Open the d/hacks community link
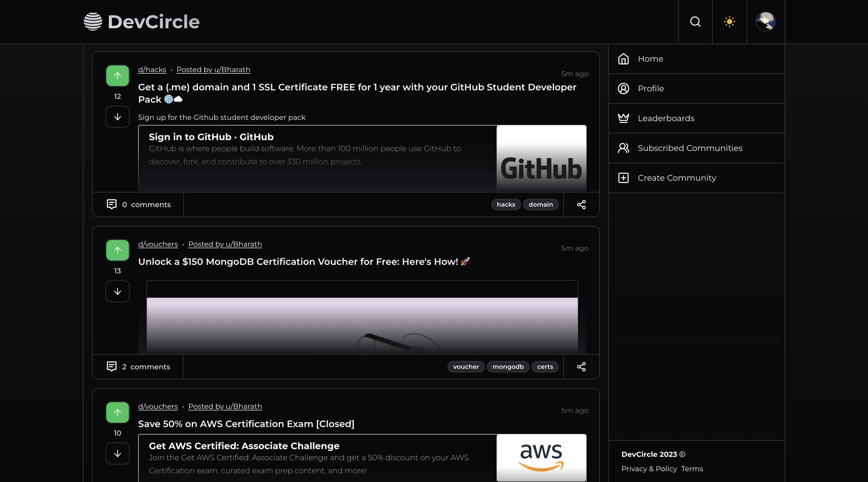 (x=152, y=69)
